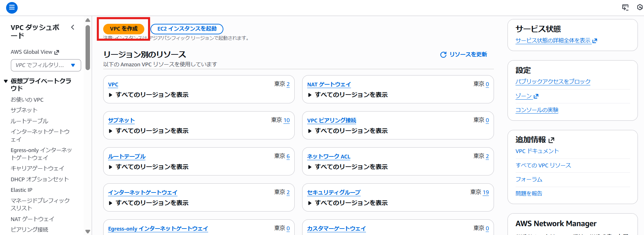Expand すべてのリージョンを表示 under NAT ゲートウェイ card

point(348,95)
